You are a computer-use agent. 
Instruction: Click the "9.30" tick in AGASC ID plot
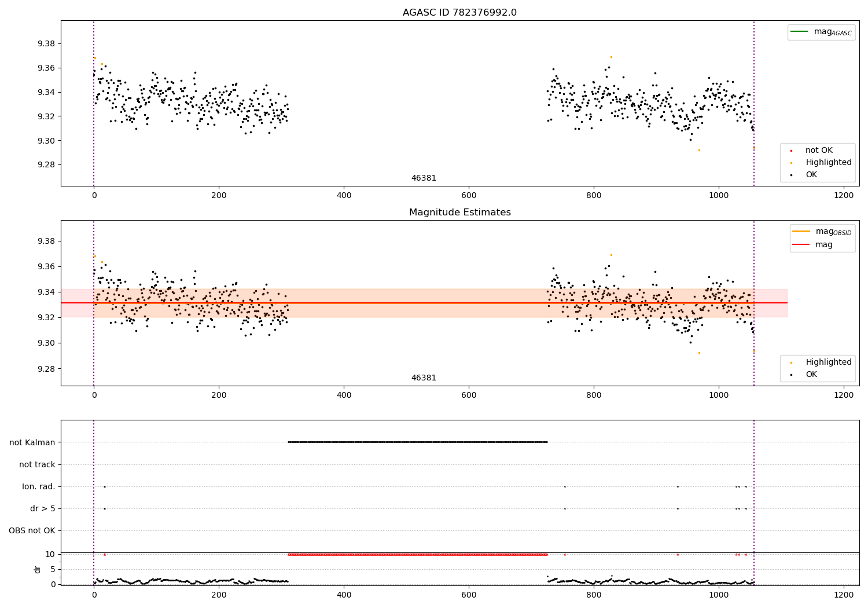point(46,141)
